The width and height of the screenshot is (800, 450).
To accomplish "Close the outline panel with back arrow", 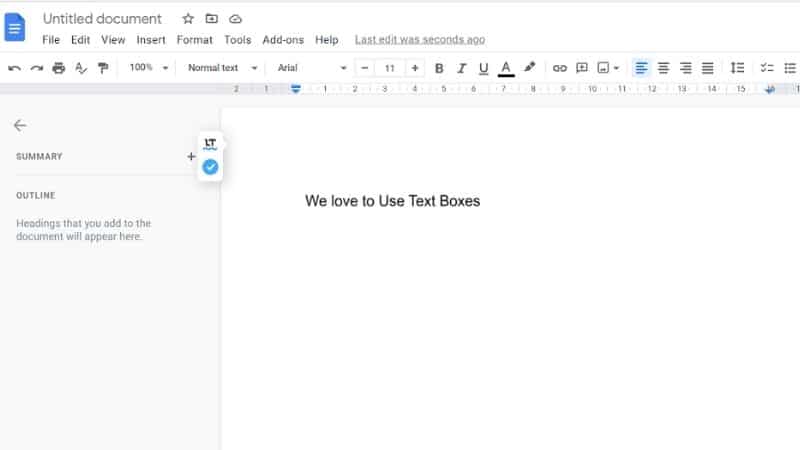I will pos(20,126).
